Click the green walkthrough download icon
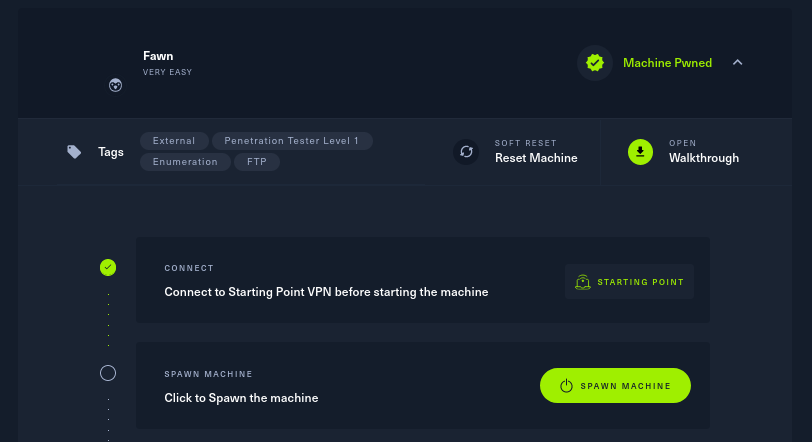The height and width of the screenshot is (442, 812). point(640,151)
